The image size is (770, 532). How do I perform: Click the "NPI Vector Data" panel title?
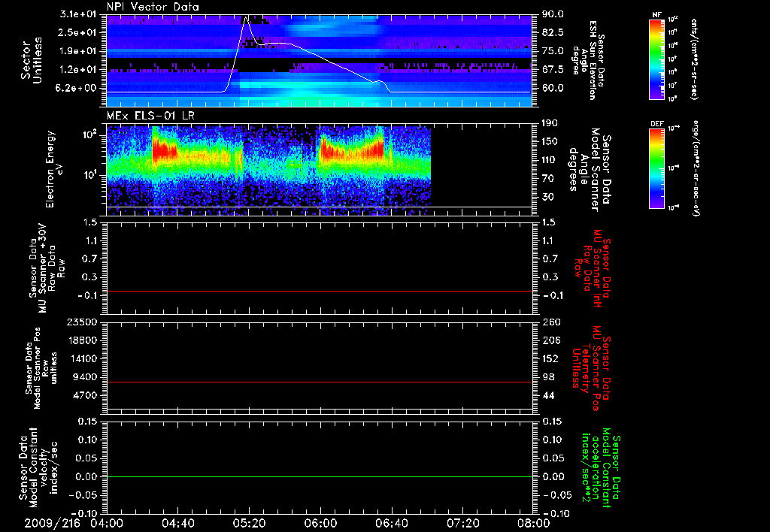[153, 7]
